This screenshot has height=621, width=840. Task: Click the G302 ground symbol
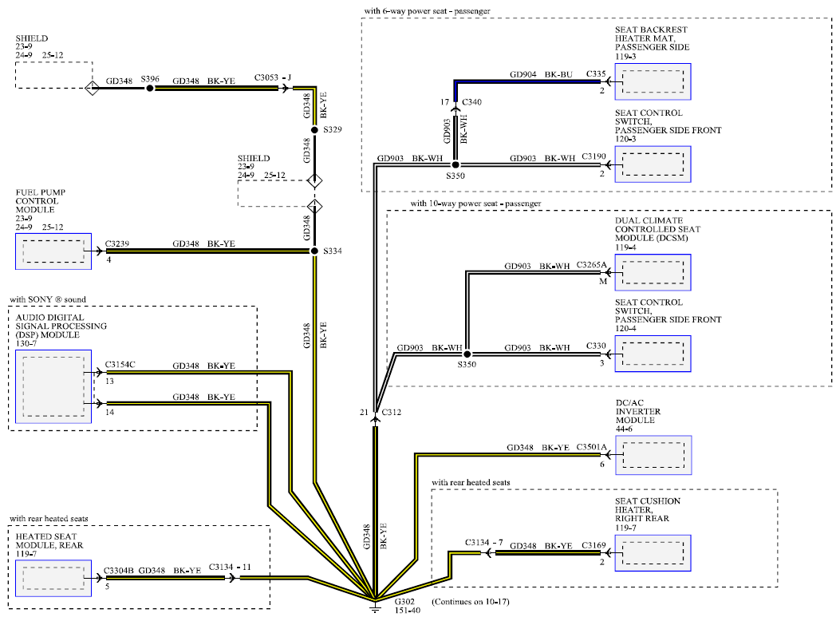tap(375, 607)
